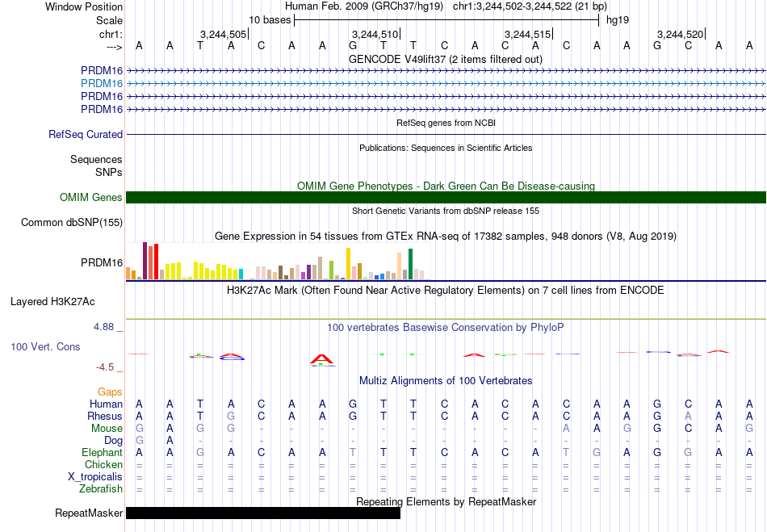
Task: Click the hg19 label beside scale bar
Action: pyautogui.click(x=618, y=20)
